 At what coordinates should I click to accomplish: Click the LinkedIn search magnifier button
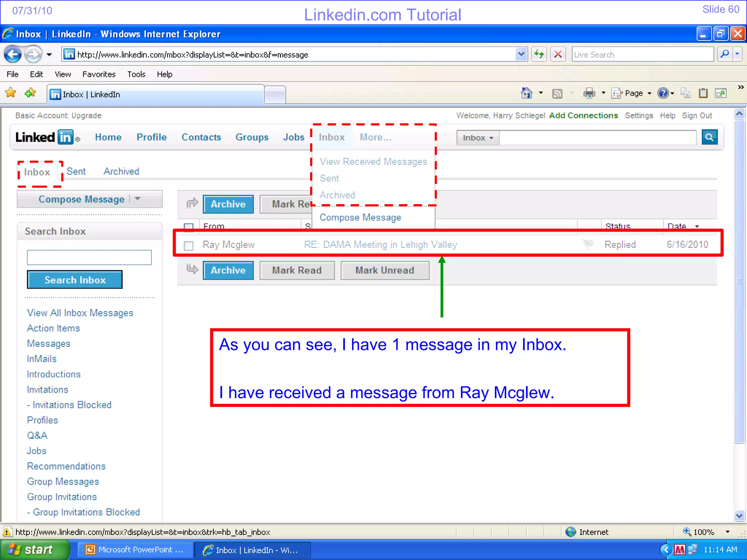(709, 137)
